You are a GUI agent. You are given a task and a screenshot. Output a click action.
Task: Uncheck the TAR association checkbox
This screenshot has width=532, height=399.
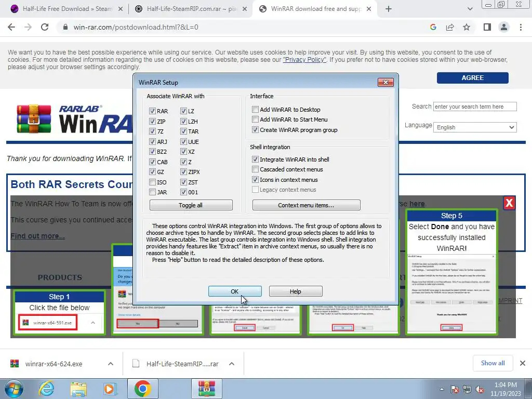point(183,131)
